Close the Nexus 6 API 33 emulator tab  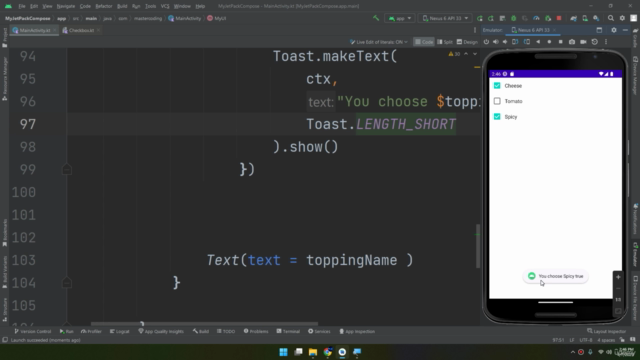tap(554, 30)
